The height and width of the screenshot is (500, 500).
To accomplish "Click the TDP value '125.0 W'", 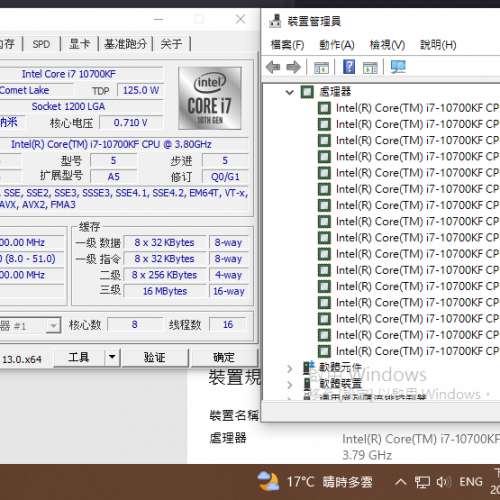I will (140, 90).
